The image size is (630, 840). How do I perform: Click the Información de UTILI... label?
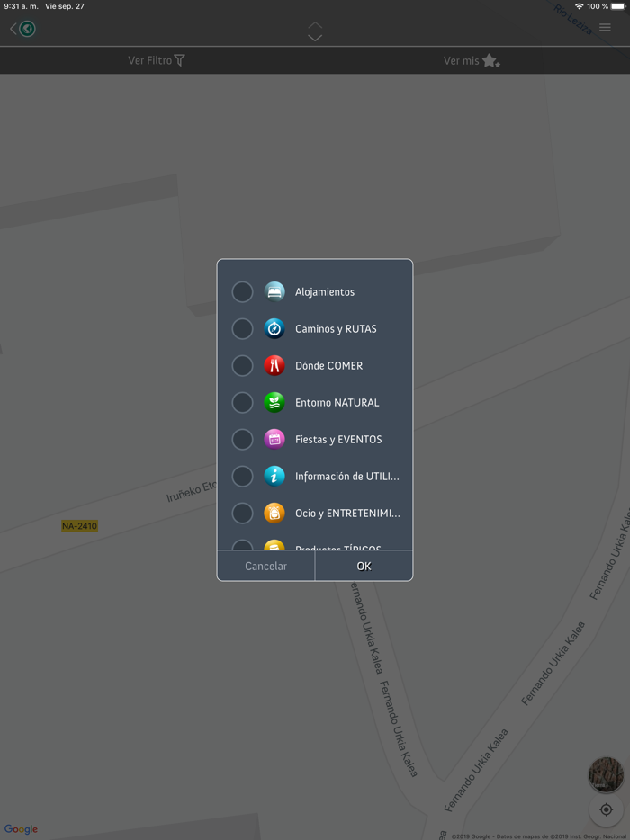click(x=347, y=477)
